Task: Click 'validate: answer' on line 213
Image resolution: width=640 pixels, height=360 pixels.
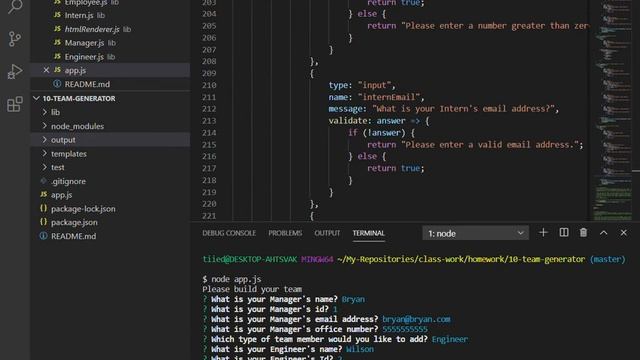Action: coord(367,121)
